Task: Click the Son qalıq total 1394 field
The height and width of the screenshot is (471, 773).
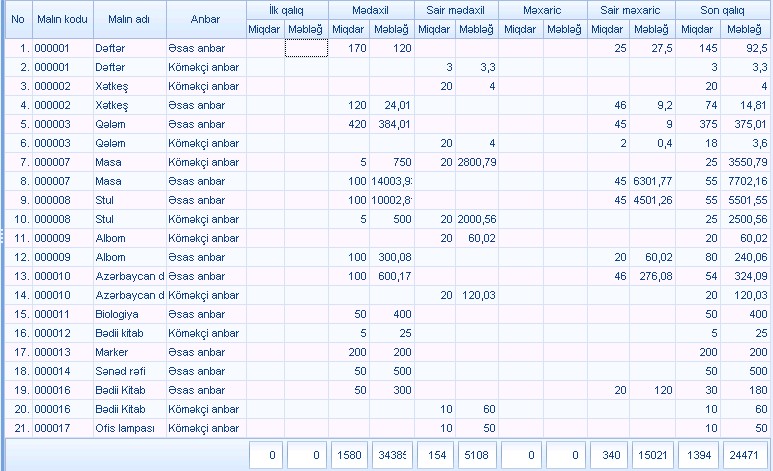Action: (696, 455)
